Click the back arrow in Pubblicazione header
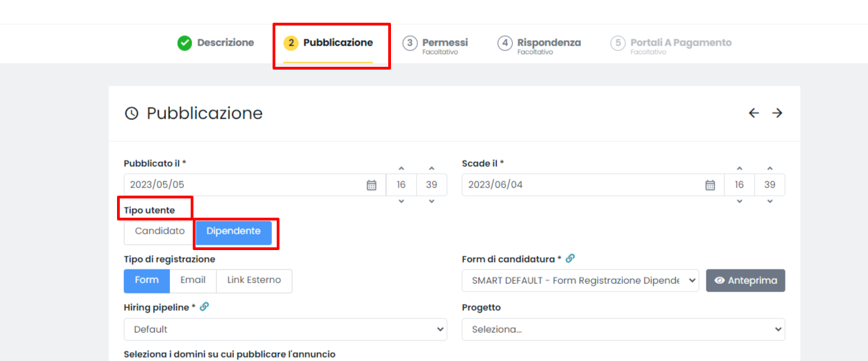The image size is (868, 361). pos(754,113)
